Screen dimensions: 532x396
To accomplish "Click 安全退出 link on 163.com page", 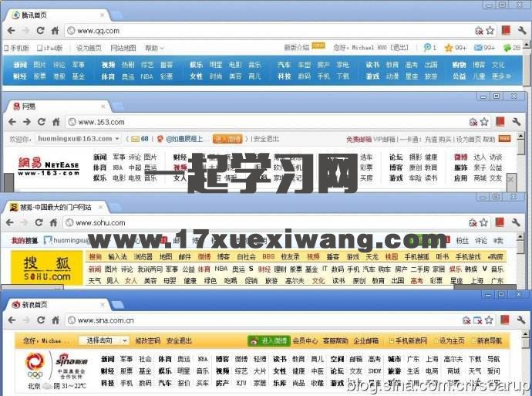I will (x=266, y=139).
